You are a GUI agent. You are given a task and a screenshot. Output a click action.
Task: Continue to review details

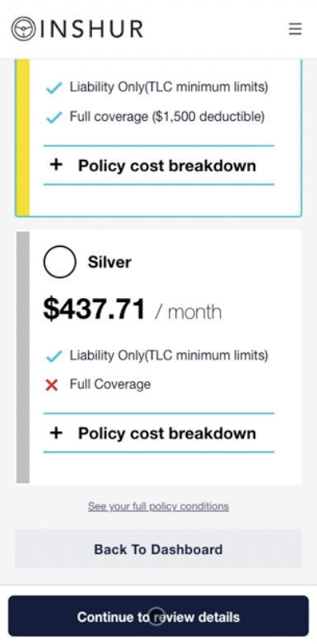pyautogui.click(x=158, y=616)
